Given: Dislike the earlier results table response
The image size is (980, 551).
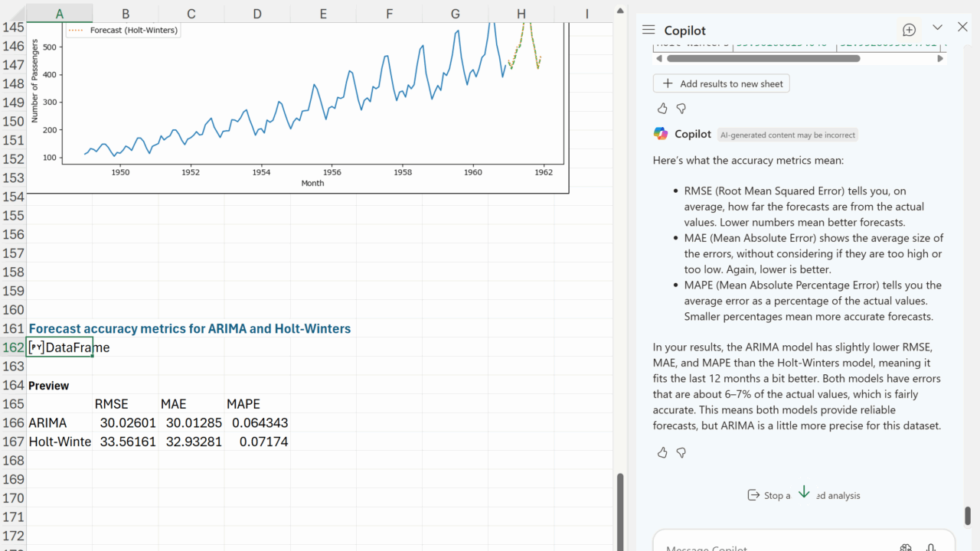Looking at the screenshot, I should point(681,109).
